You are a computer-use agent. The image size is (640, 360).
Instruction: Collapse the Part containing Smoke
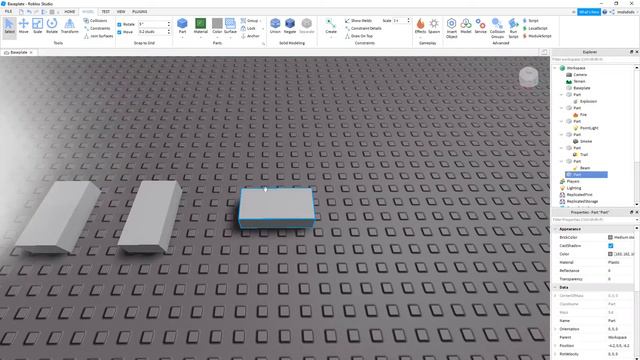(x=562, y=135)
